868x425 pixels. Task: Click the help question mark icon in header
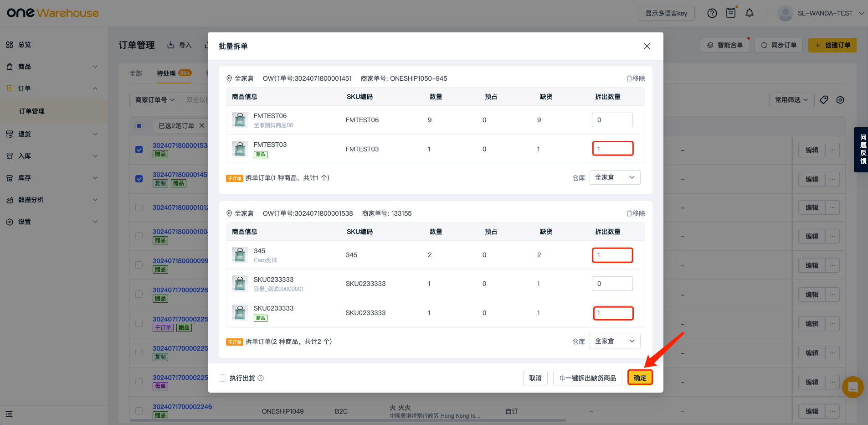[x=712, y=13]
